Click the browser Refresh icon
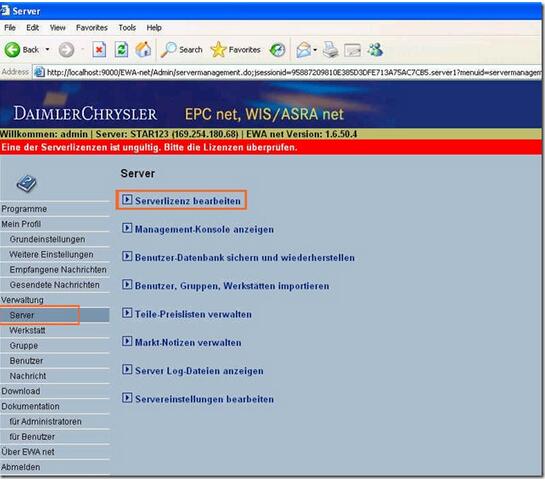The width and height of the screenshot is (545, 481). 121,50
